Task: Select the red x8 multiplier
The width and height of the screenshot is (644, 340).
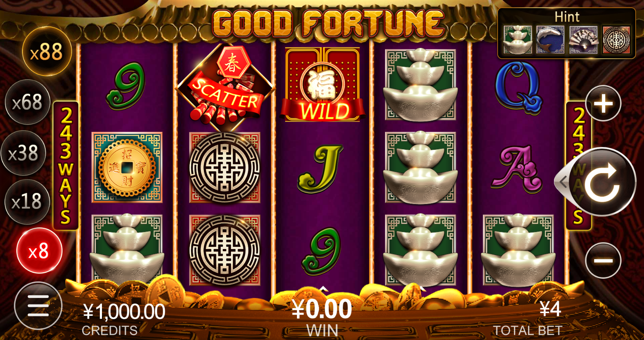Action: (39, 251)
